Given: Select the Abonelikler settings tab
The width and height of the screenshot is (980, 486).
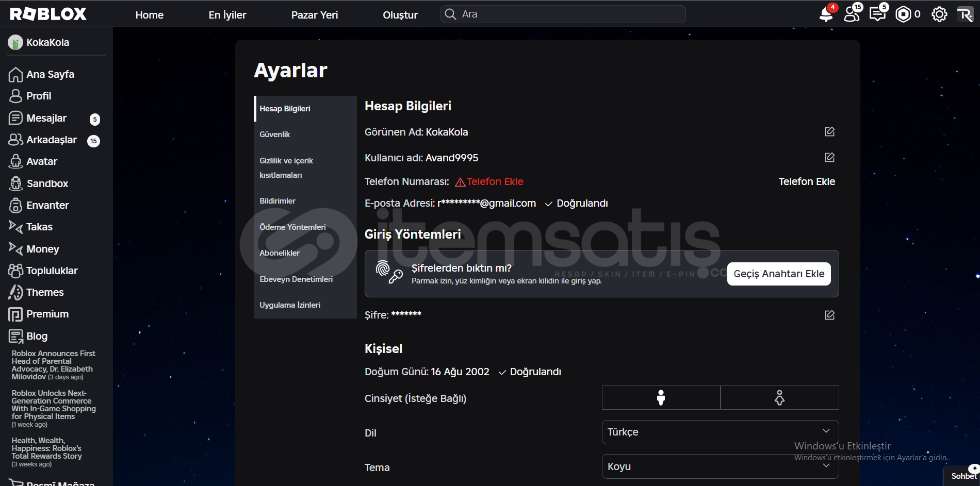Looking at the screenshot, I should (x=305, y=253).
